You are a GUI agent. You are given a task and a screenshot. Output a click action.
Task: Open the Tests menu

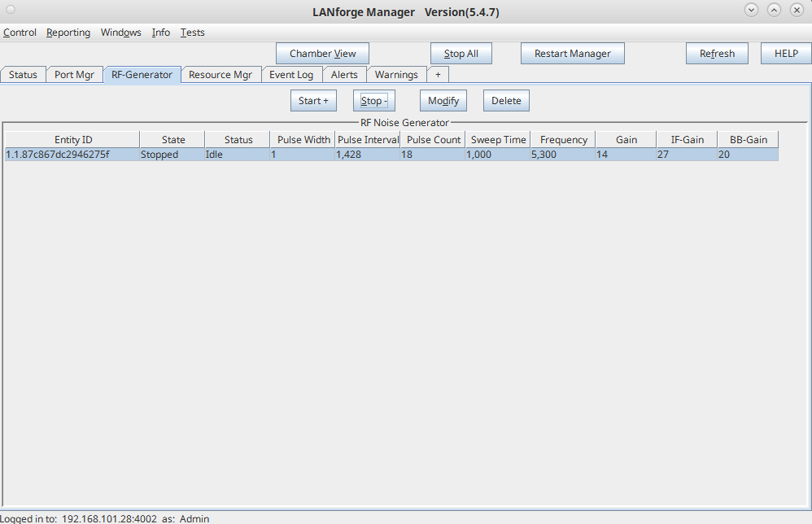pyautogui.click(x=193, y=33)
